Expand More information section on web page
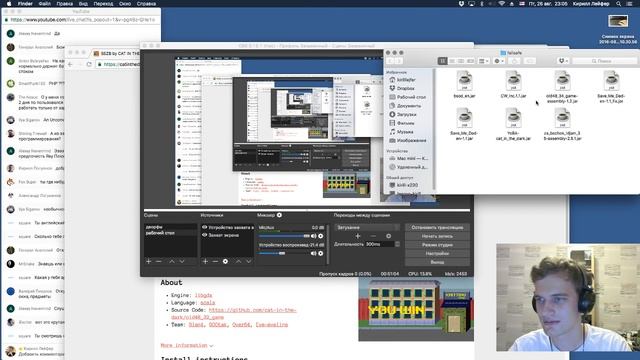The height and width of the screenshot is (360, 640). [x=187, y=345]
